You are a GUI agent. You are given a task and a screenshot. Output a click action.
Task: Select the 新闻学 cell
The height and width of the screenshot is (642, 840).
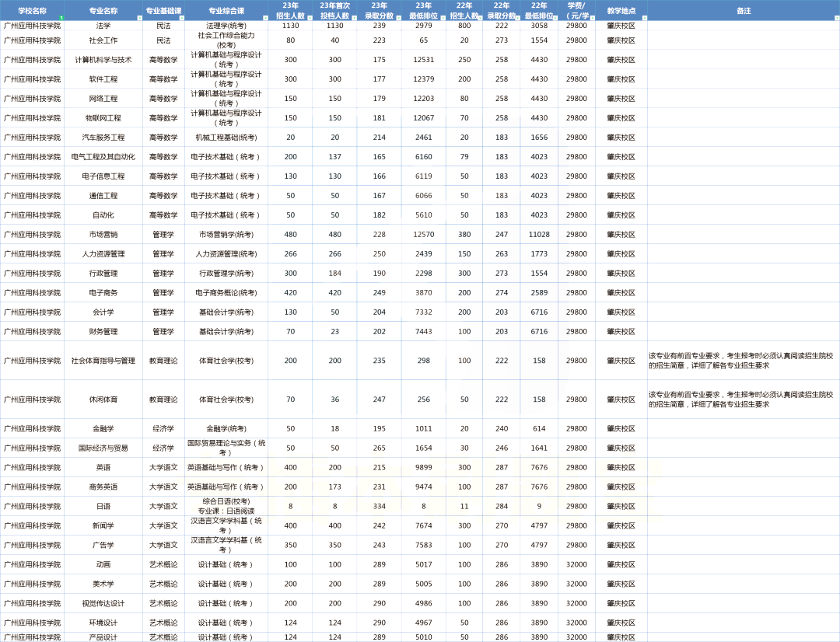tap(103, 526)
